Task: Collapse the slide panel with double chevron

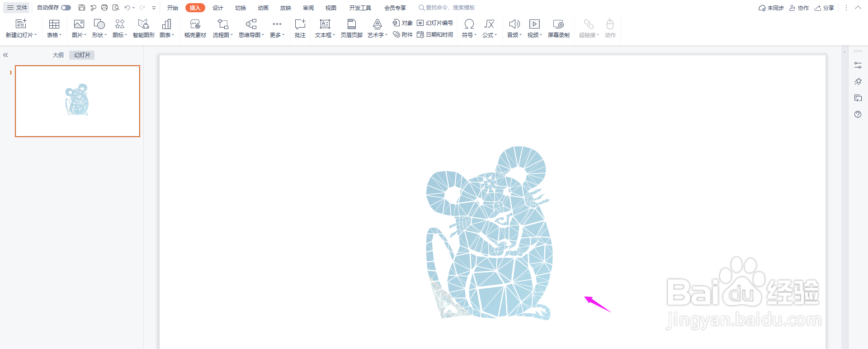Action: (x=5, y=55)
